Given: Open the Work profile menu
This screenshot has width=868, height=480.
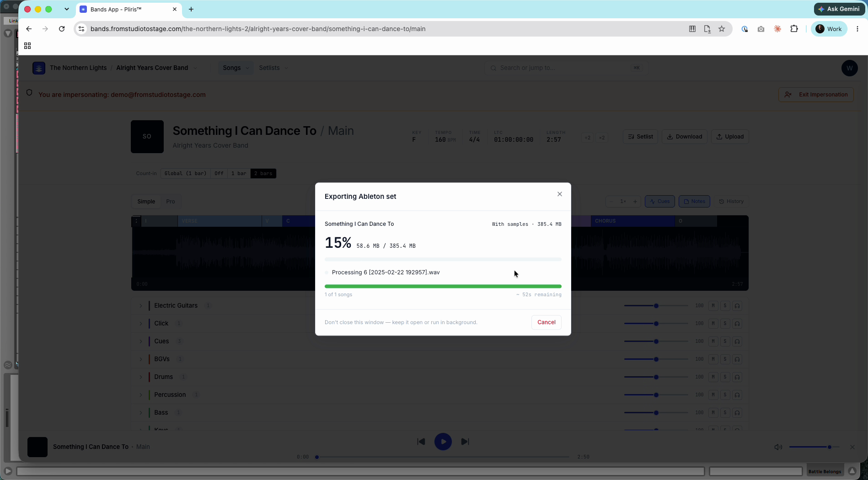Looking at the screenshot, I should (829, 29).
